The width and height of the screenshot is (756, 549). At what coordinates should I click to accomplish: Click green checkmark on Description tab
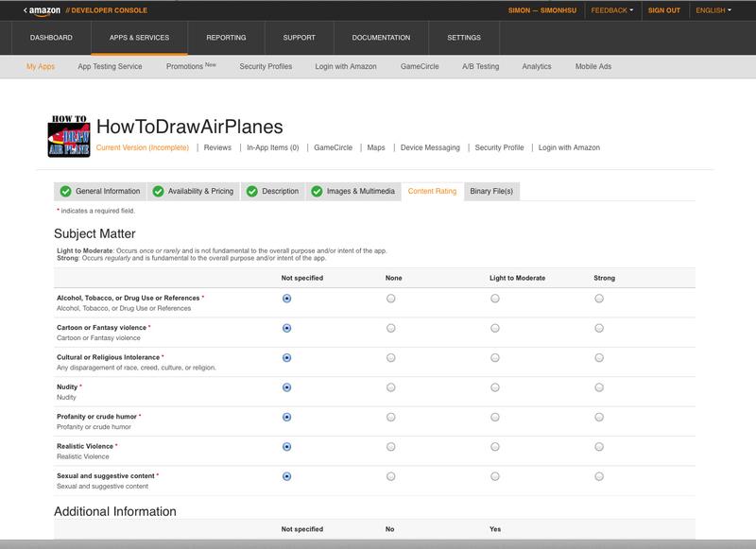[251, 192]
